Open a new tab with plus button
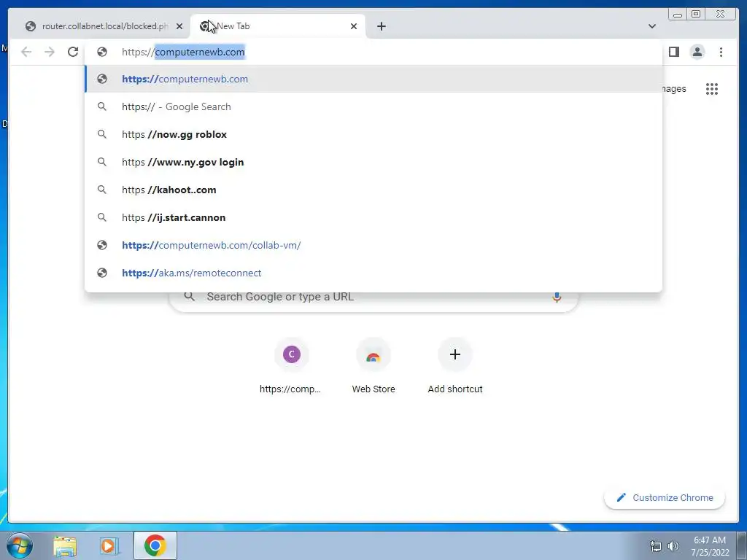747x560 pixels. tap(381, 26)
